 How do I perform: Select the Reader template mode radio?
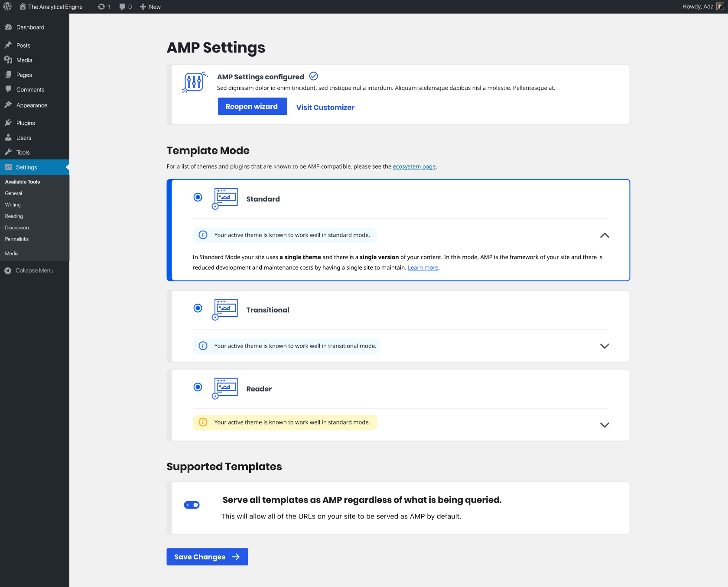point(198,387)
